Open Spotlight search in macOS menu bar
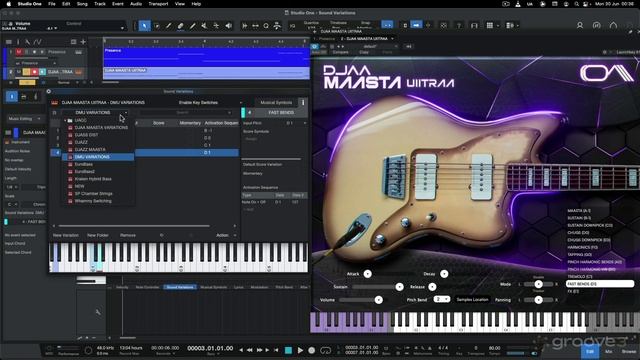The height and width of the screenshot is (360, 640). [576, 4]
